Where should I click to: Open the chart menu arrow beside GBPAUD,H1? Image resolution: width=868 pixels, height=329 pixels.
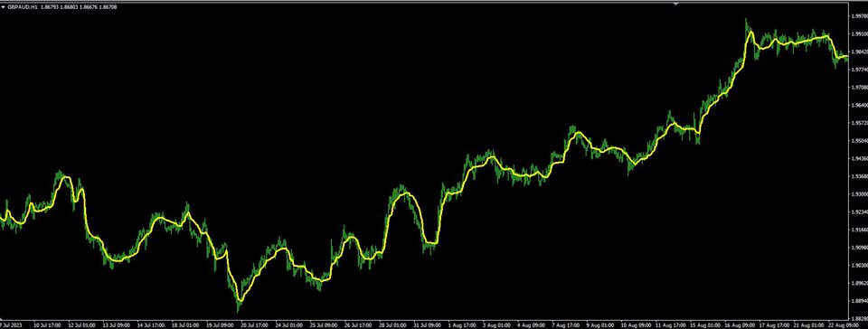pos(4,7)
